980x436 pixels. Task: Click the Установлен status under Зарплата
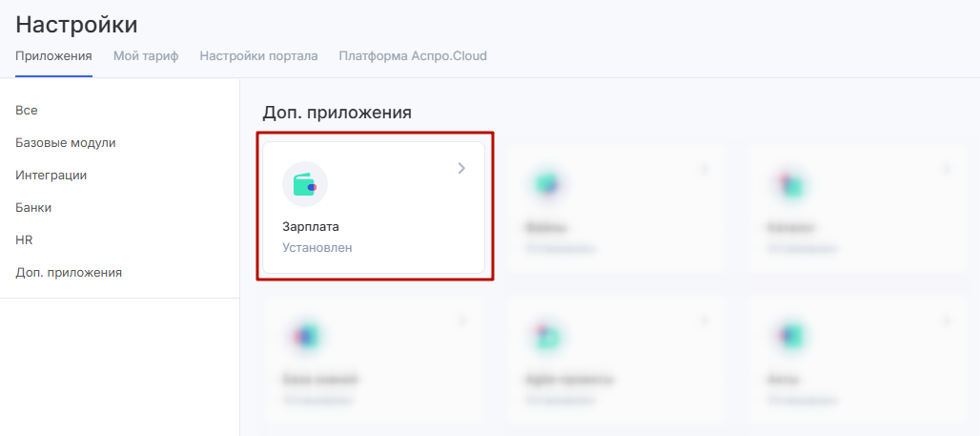click(317, 247)
